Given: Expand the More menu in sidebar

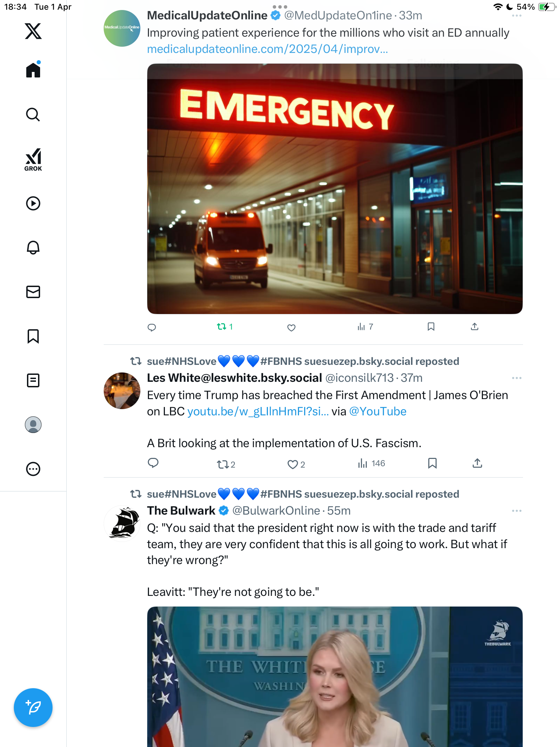Looking at the screenshot, I should tap(33, 469).
